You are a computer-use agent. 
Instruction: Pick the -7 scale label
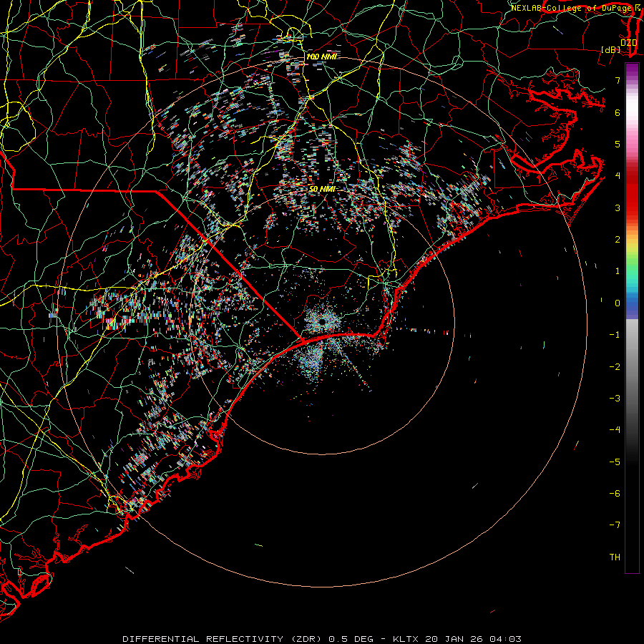[615, 525]
